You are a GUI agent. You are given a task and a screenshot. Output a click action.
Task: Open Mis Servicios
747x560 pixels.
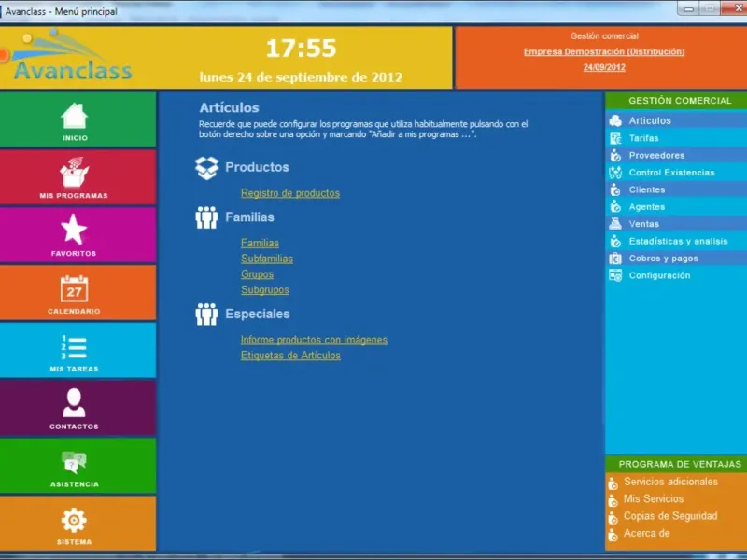654,499
